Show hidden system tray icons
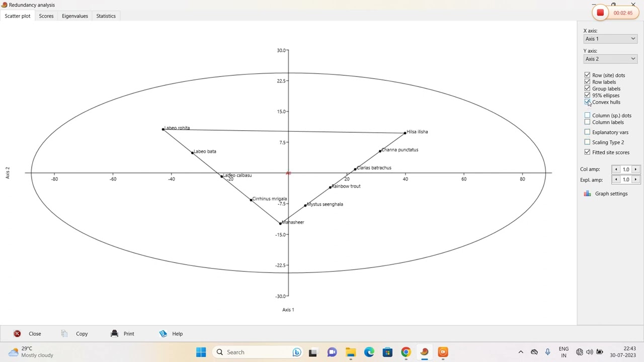 tap(521, 352)
